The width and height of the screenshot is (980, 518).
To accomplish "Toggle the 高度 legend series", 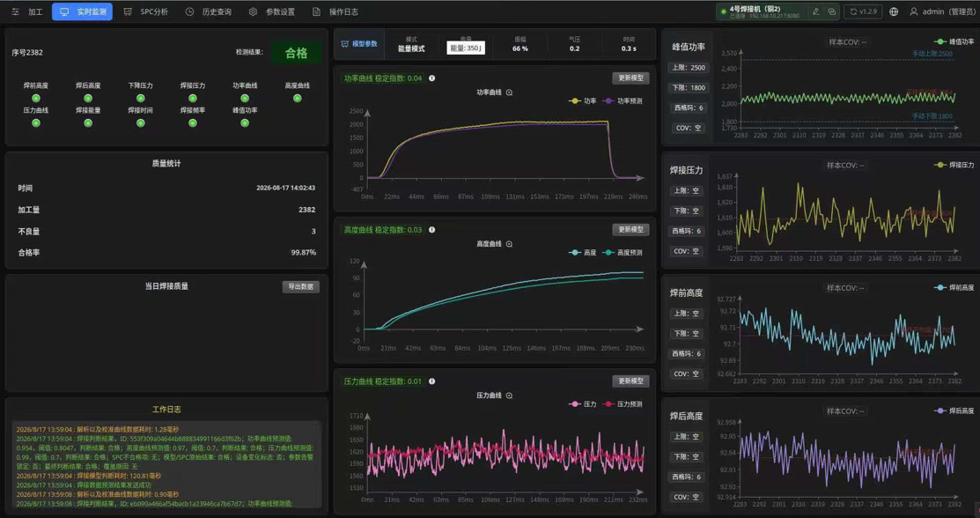I will pyautogui.click(x=583, y=253).
